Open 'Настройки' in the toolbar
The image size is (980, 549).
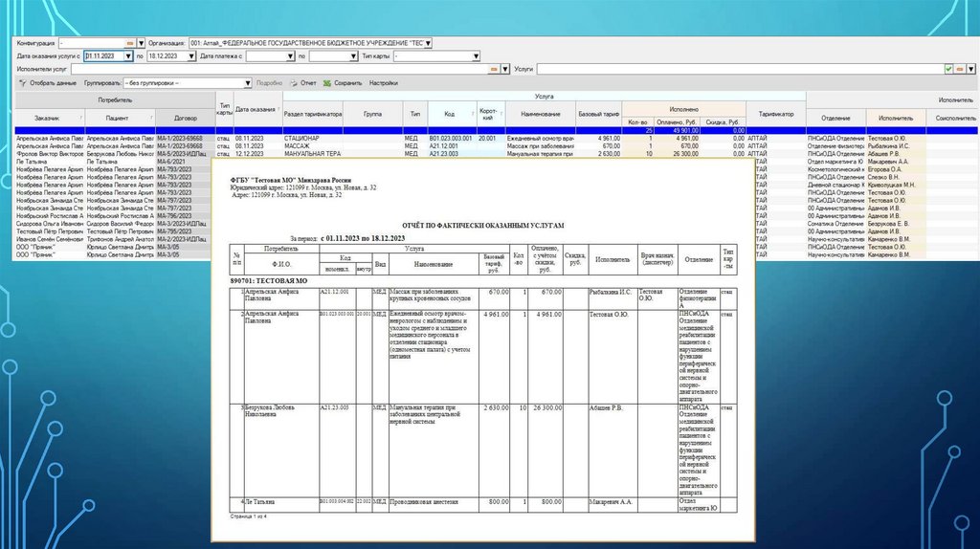(x=383, y=83)
